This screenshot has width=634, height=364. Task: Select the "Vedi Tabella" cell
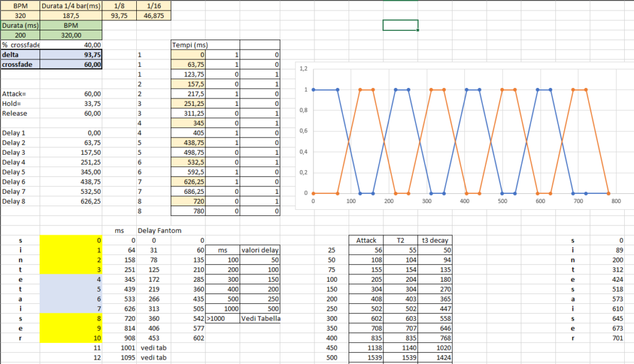coord(260,318)
